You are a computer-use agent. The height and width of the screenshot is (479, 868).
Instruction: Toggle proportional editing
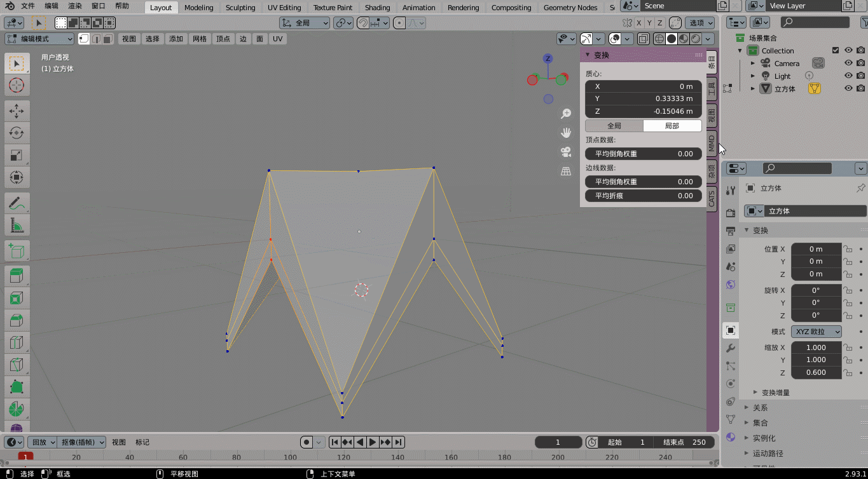(x=399, y=23)
